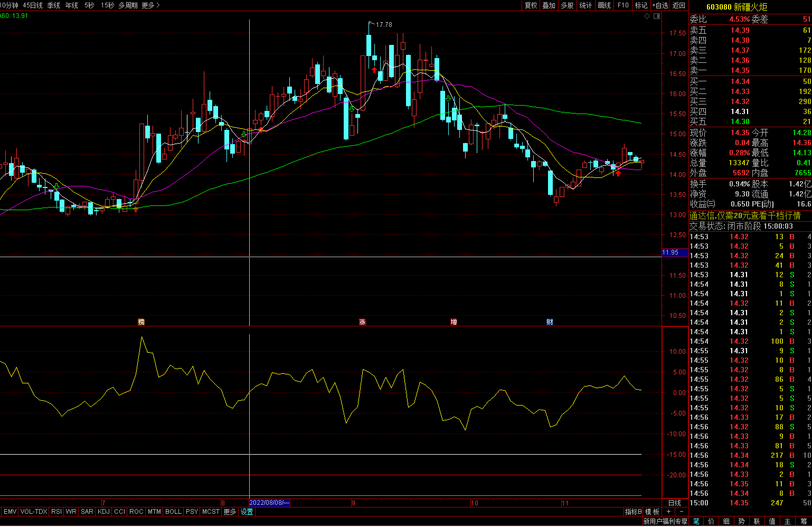Select the SAR indicator tab
Image resolution: width=812 pixels, height=527 pixels.
87,512
